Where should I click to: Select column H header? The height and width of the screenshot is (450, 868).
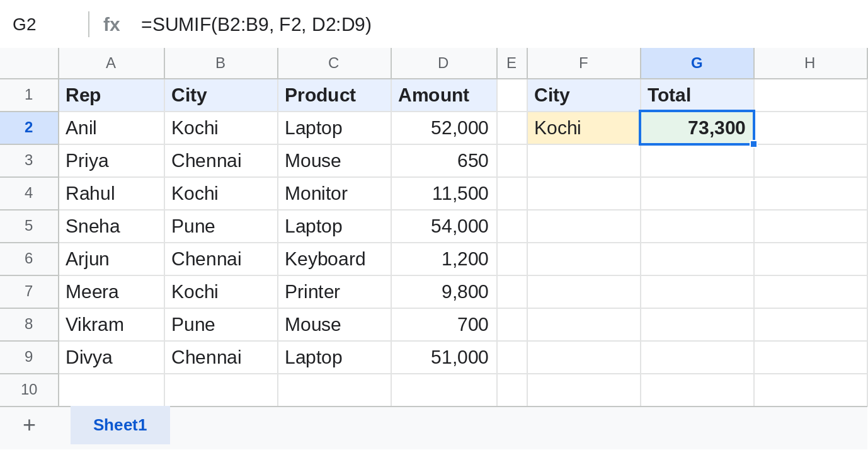(811, 63)
